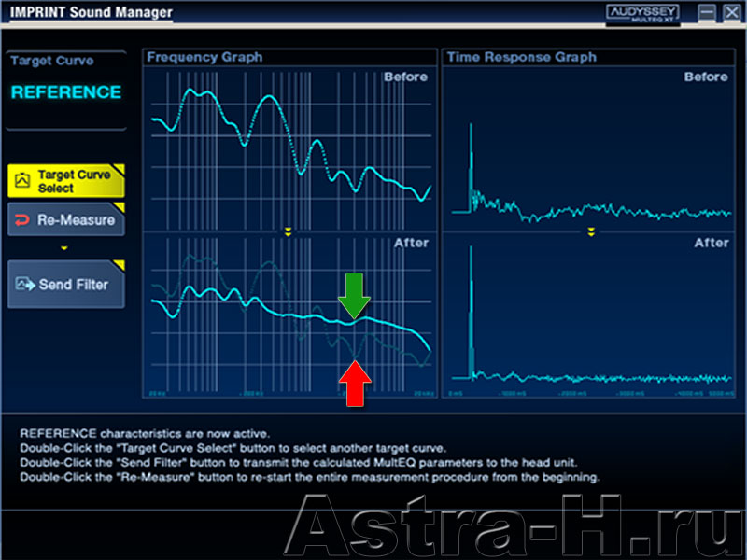Click the Frequency Graph title

[x=204, y=57]
